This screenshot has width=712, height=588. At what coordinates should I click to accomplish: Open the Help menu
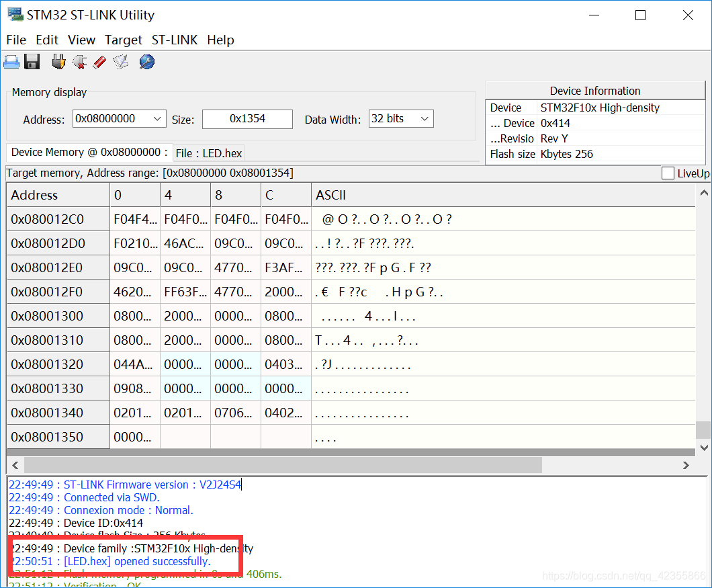pos(221,40)
